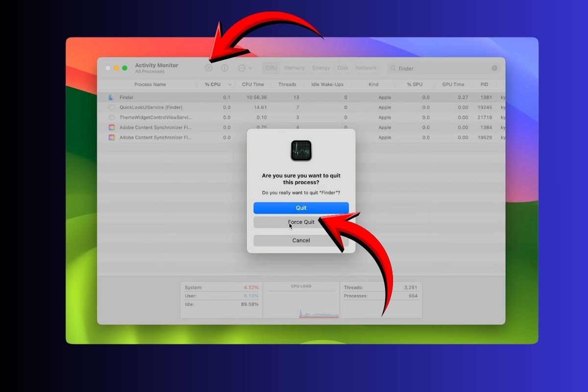
Task: Switch to the Energy tab
Action: point(321,68)
